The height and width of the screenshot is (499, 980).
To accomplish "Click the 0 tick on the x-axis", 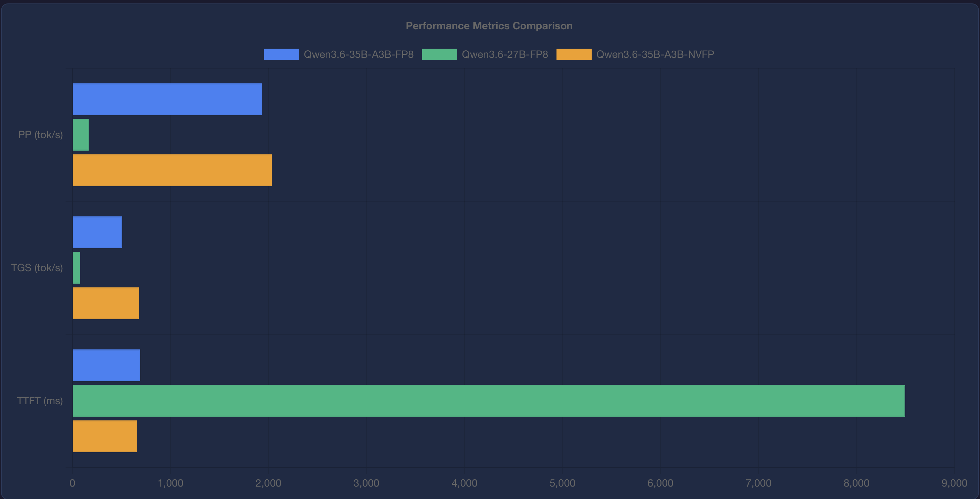I will pos(72,483).
